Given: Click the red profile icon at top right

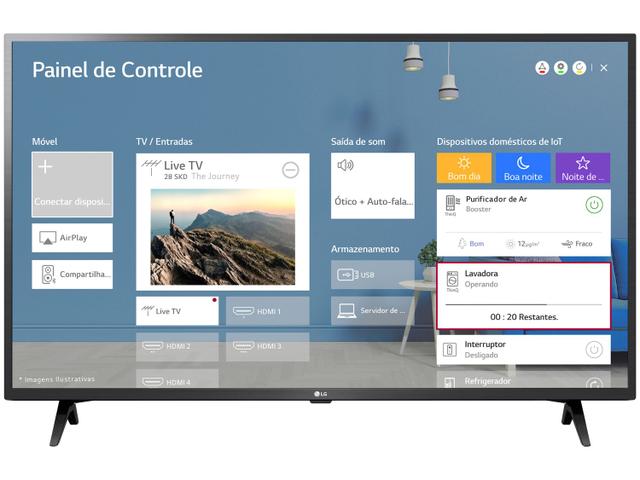Looking at the screenshot, I should point(542,69).
